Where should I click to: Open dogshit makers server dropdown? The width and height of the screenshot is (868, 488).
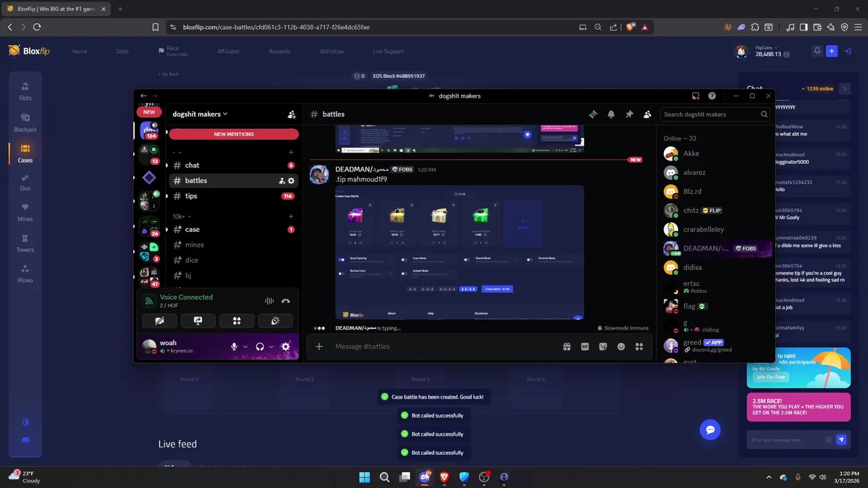click(x=200, y=114)
